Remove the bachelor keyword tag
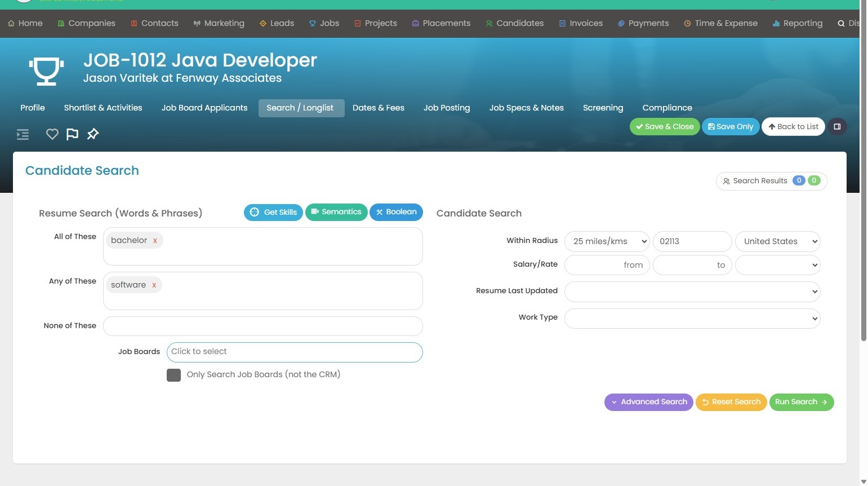 [155, 241]
